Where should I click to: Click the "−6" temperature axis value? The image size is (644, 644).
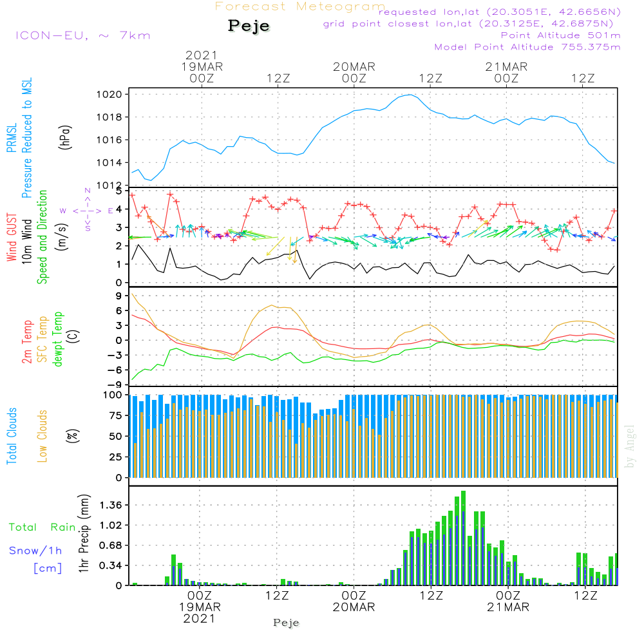[x=114, y=370]
